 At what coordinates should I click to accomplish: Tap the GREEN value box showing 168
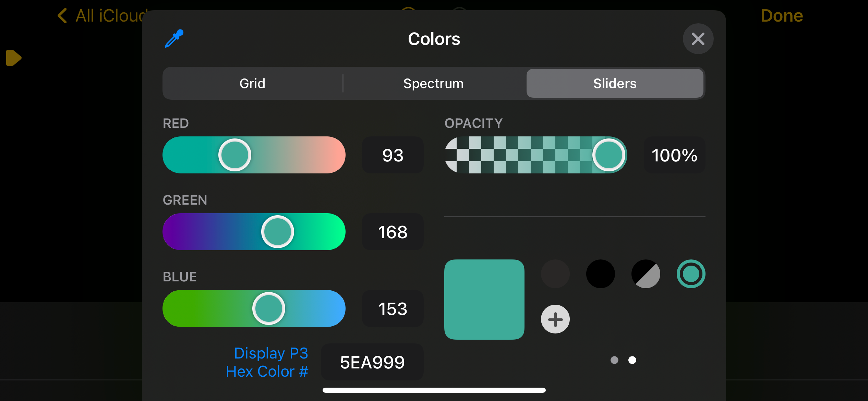(x=393, y=232)
